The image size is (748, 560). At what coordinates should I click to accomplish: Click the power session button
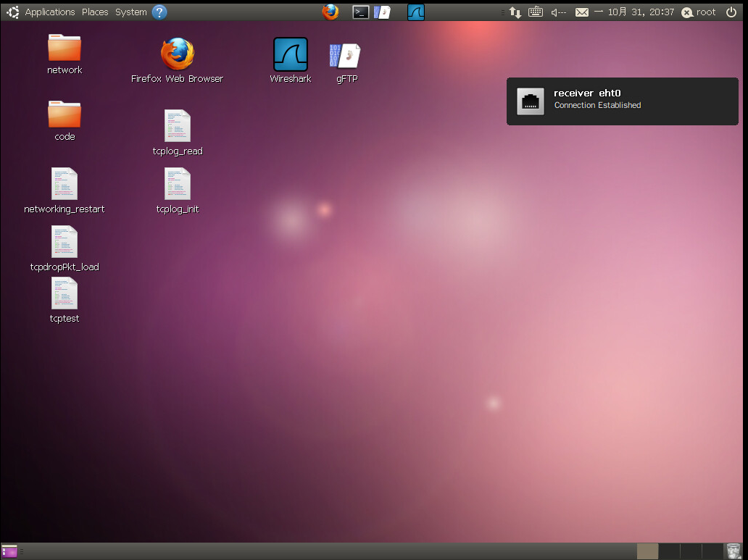tap(731, 12)
